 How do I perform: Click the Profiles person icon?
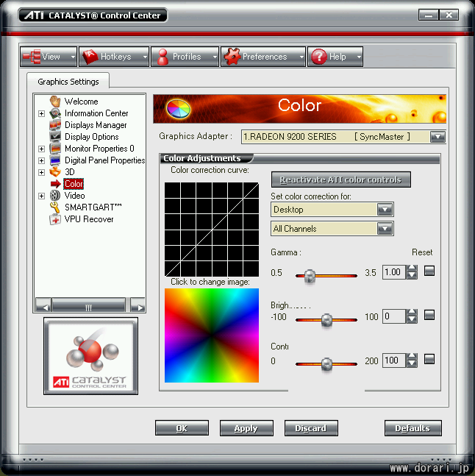[x=162, y=57]
